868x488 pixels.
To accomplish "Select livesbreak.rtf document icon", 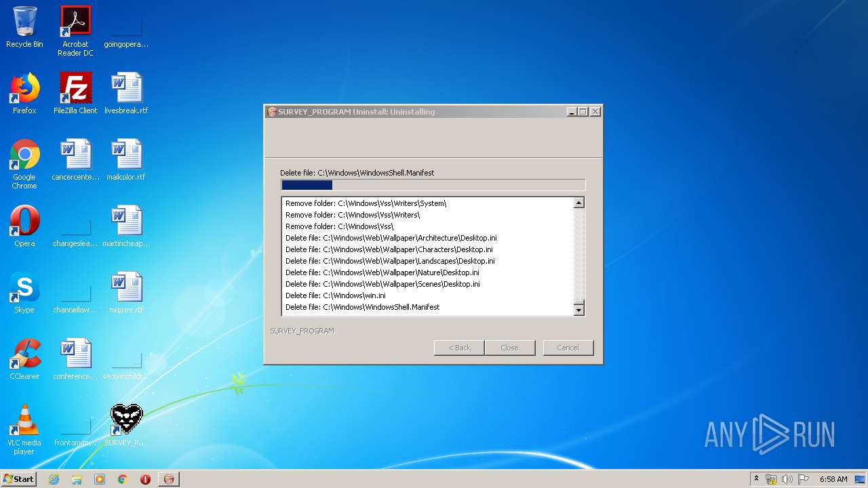I will click(x=126, y=94).
